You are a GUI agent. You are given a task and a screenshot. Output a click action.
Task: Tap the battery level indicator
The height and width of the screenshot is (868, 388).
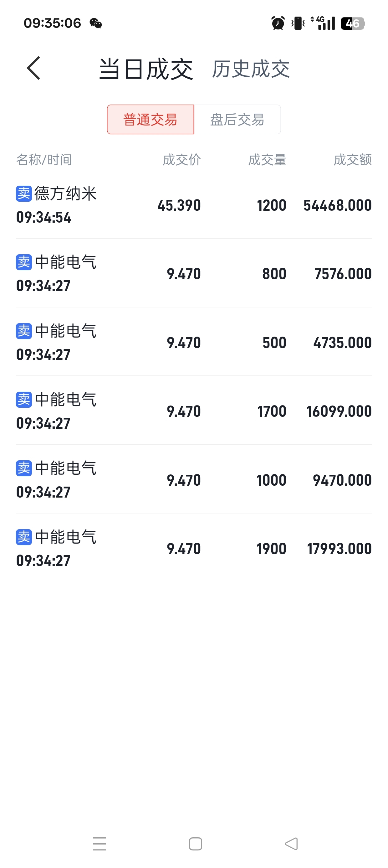353,23
